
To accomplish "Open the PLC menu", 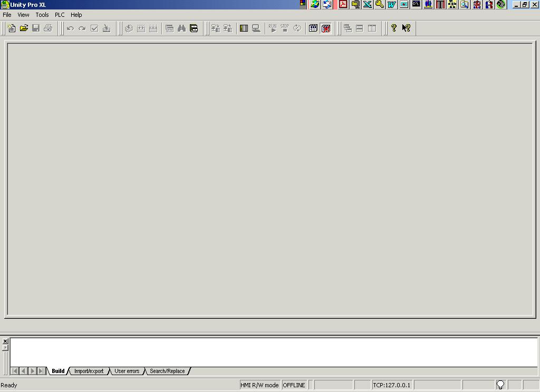I will pos(59,15).
